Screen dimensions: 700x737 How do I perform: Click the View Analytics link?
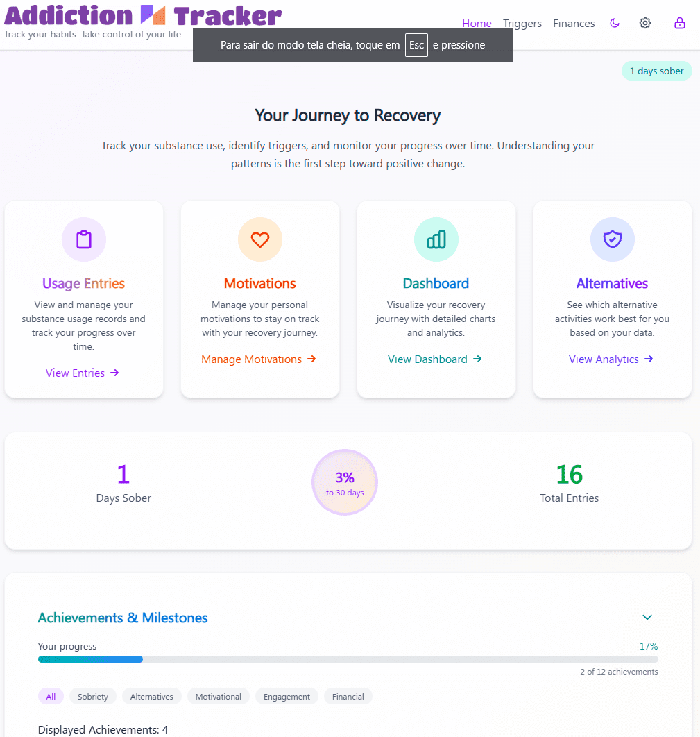click(611, 359)
